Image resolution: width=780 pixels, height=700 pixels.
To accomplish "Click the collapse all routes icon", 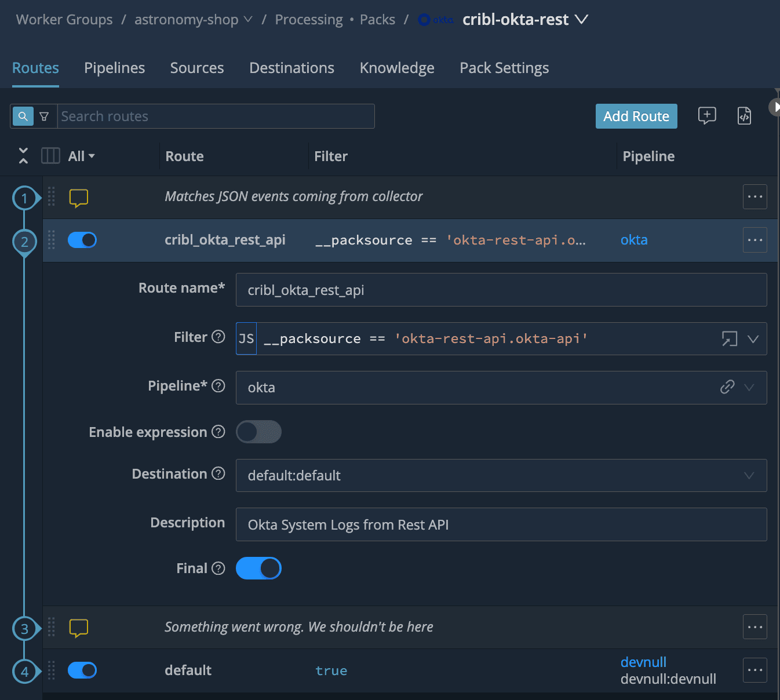I will 23,156.
